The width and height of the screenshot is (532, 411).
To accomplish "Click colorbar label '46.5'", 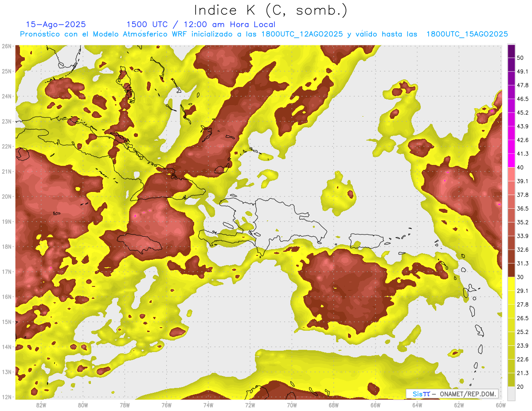I will click(x=522, y=99).
